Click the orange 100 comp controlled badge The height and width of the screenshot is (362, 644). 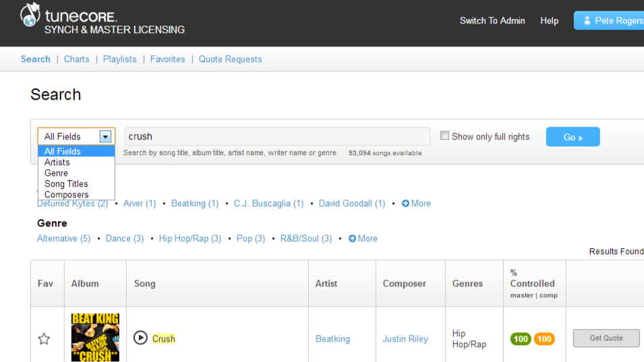(x=544, y=339)
